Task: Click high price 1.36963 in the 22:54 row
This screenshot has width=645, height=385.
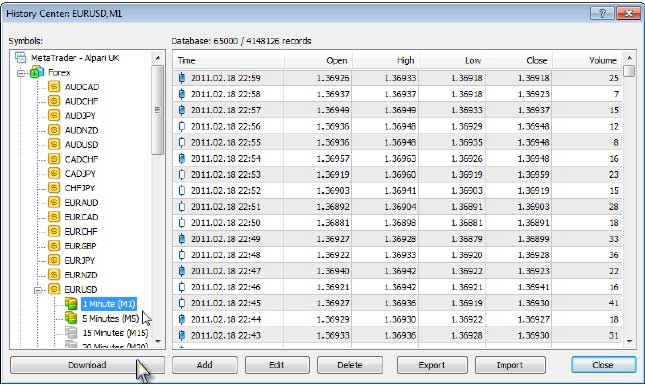Action: click(400, 158)
